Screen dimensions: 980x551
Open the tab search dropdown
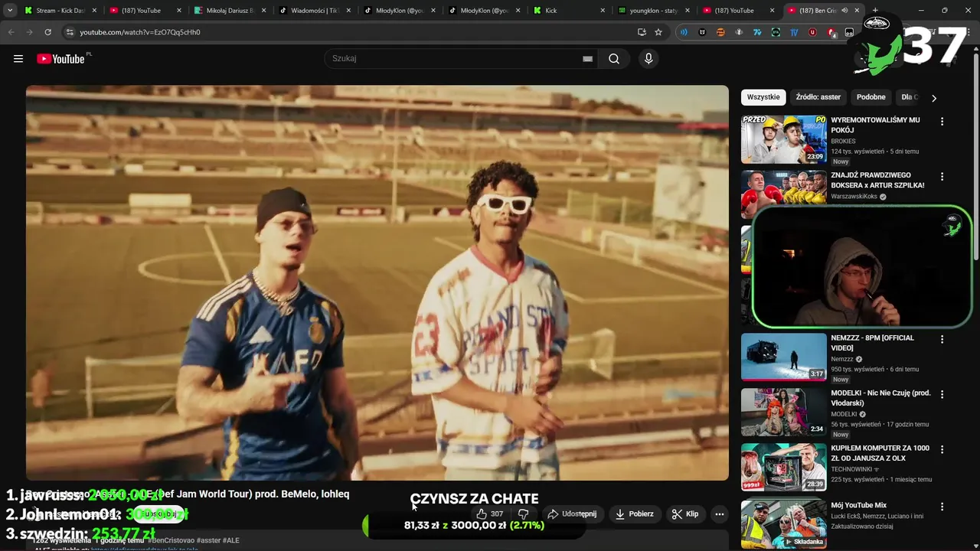tap(10, 11)
